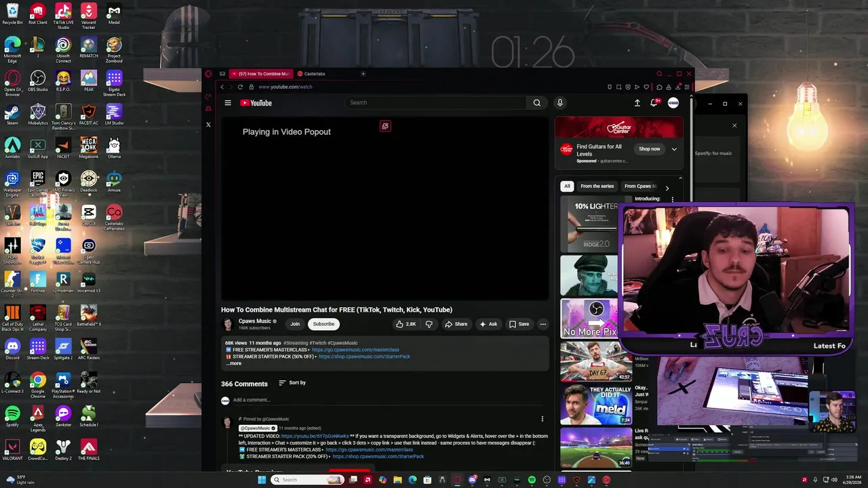Click the Ask button under the video
Screen dimensions: 868x488
click(x=488, y=324)
